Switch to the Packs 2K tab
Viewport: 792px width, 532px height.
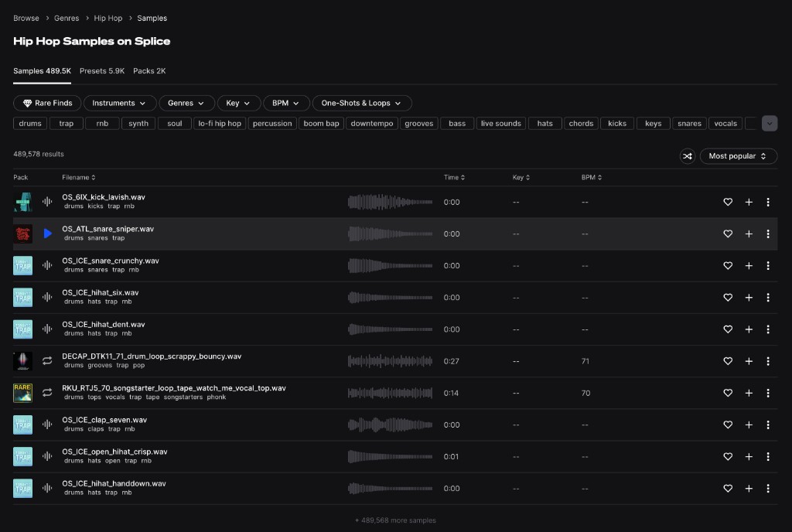click(x=149, y=71)
